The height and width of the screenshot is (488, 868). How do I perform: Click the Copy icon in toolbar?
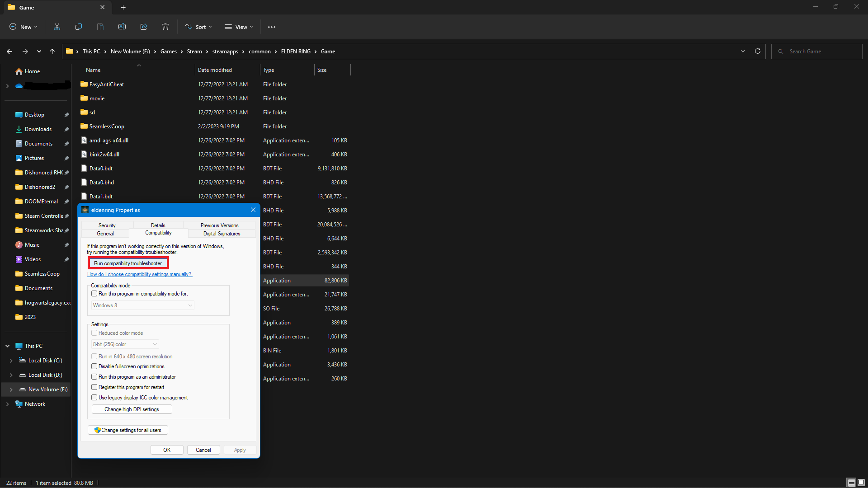click(x=79, y=27)
